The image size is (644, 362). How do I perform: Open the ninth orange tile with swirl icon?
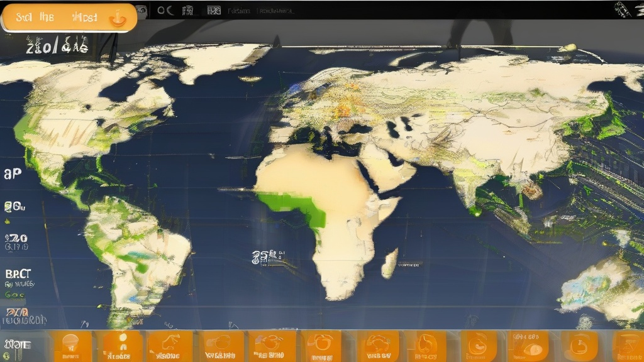[479, 346]
